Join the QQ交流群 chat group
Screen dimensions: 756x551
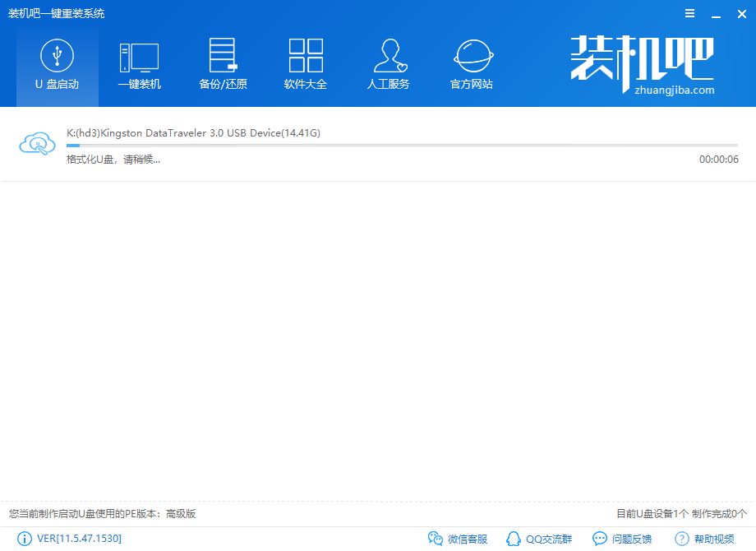click(x=539, y=539)
